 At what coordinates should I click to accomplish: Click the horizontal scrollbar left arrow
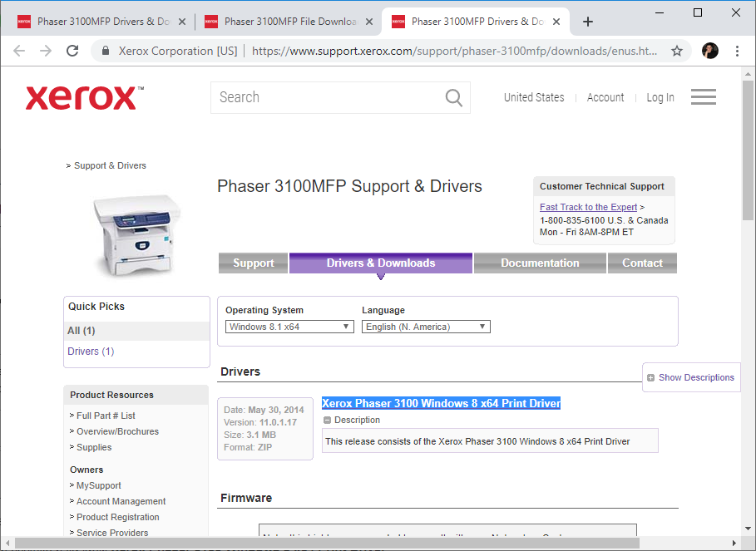7,543
